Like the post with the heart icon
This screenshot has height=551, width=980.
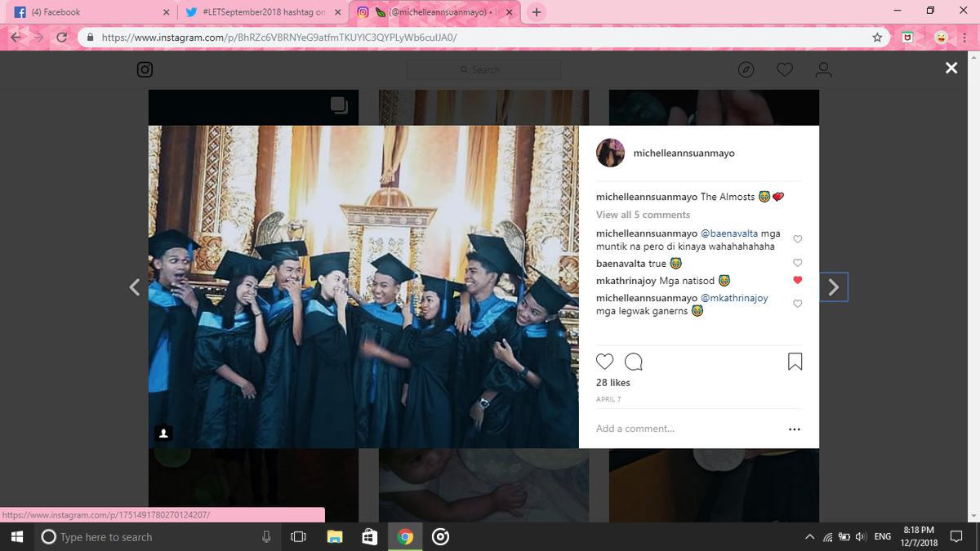pos(604,362)
